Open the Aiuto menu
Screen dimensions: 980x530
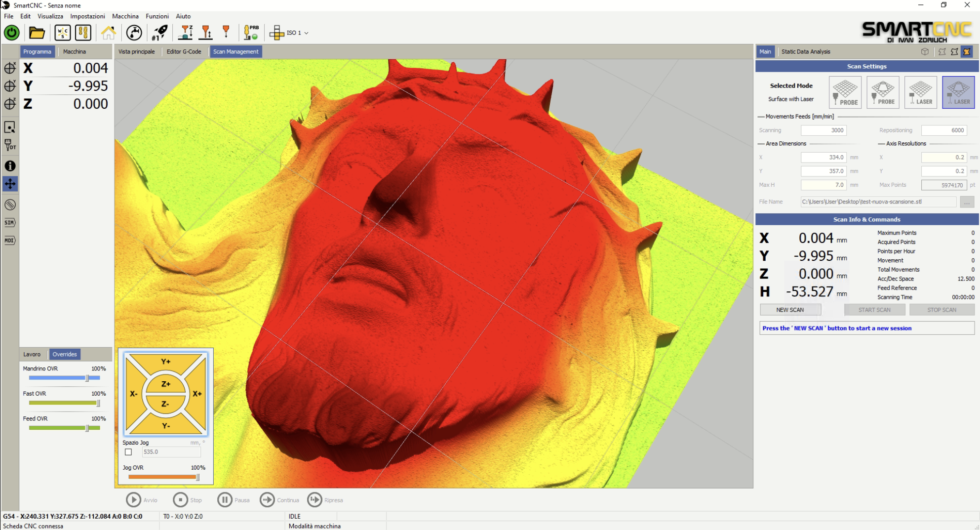[x=183, y=16]
